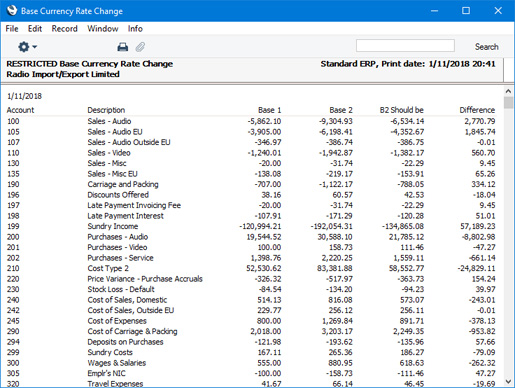Click Purchases - Audio description
Image resolution: width=515 pixels, height=388 pixels.
pos(118,237)
